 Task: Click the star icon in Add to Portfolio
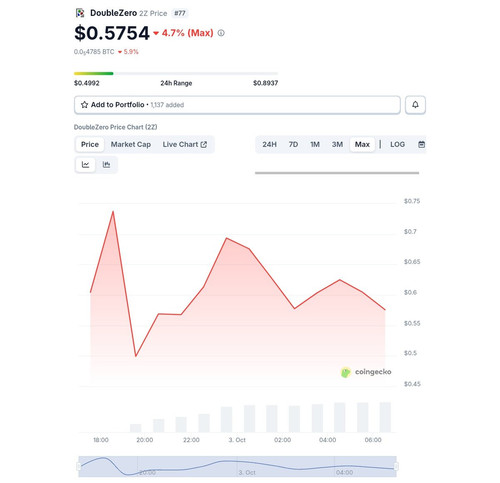(x=84, y=105)
